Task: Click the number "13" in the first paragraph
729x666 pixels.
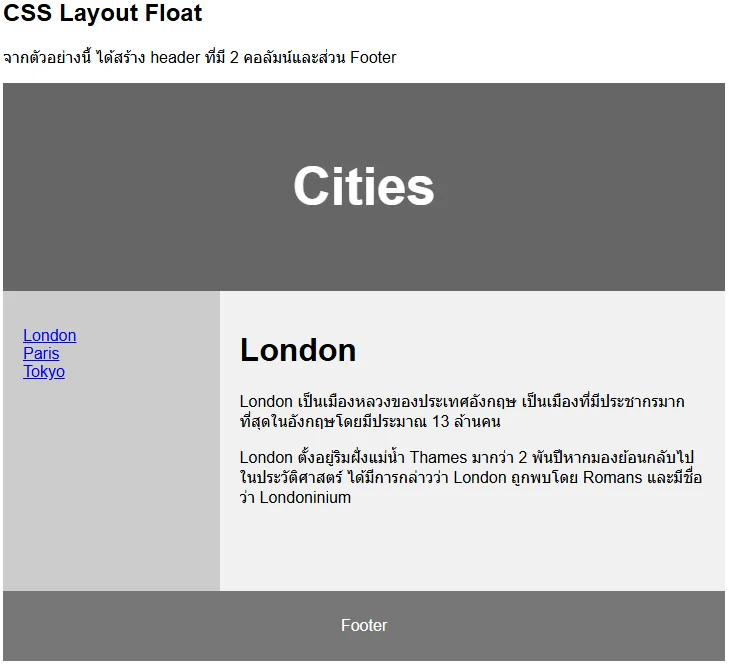Action: pyautogui.click(x=444, y=422)
